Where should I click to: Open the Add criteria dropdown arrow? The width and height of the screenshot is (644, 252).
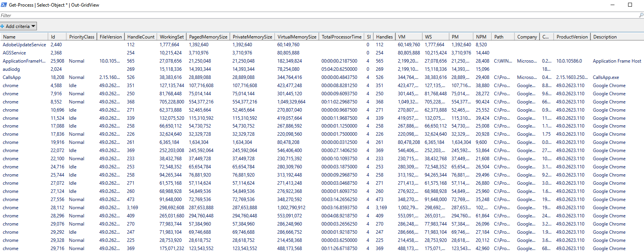point(33,26)
